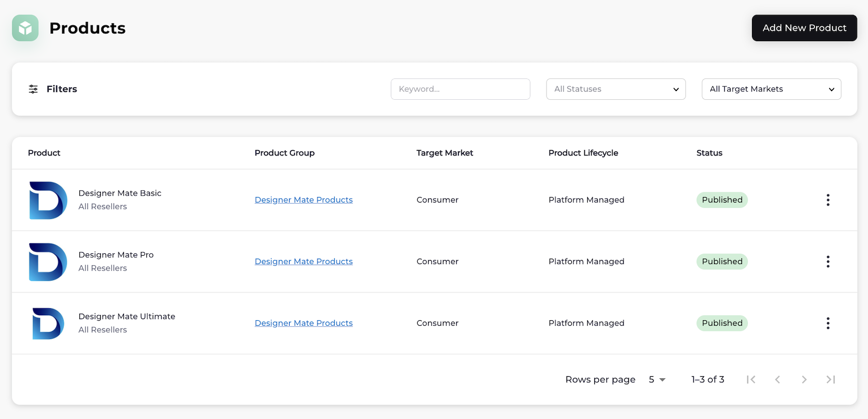Click Platform Managed in the Designer Mate Pro row

[586, 261]
